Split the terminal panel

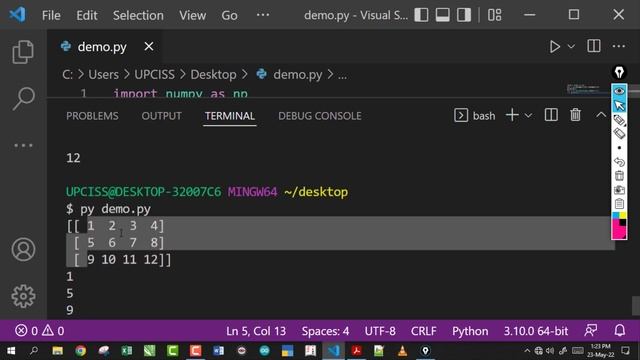551,116
